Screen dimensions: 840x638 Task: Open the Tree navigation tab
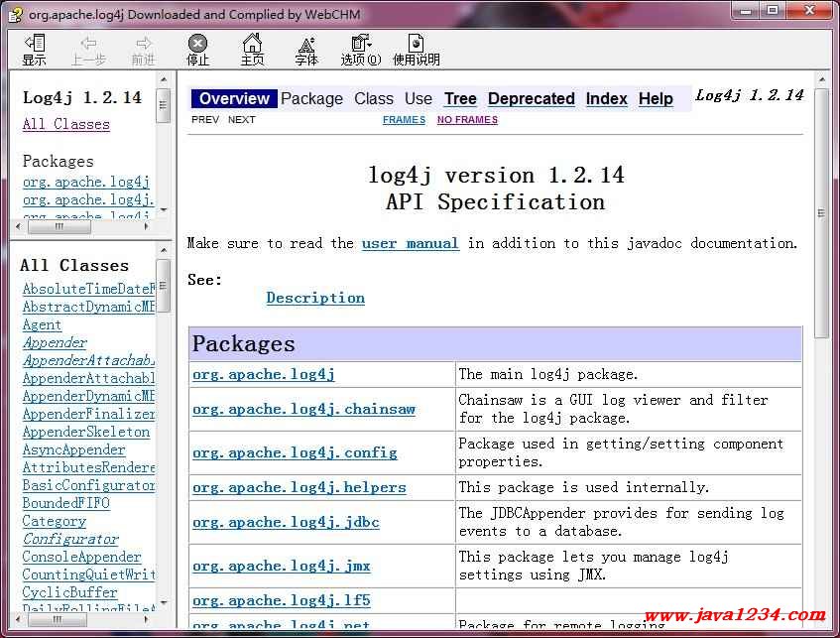click(460, 98)
